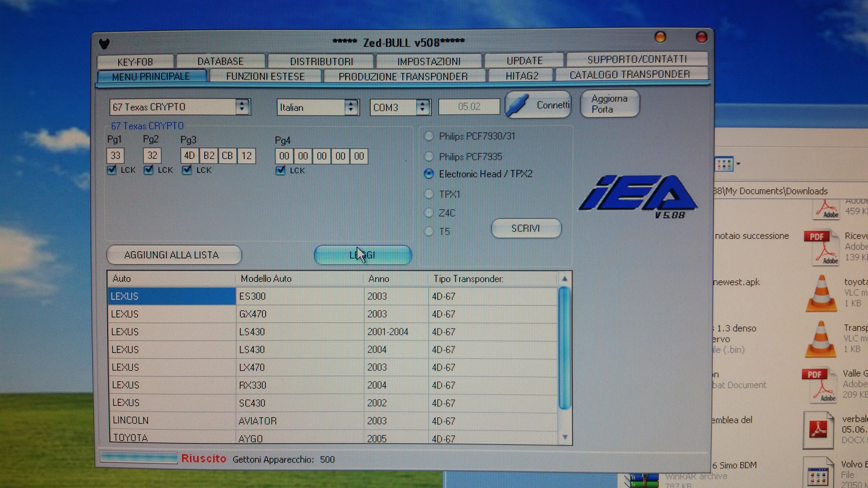Select the Z4C radio button

coord(429,212)
